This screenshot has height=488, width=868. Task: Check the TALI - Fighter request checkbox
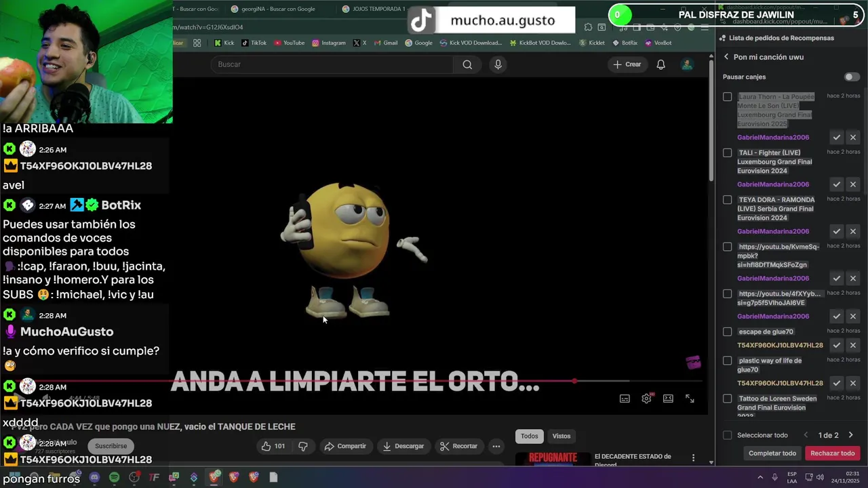click(x=727, y=152)
